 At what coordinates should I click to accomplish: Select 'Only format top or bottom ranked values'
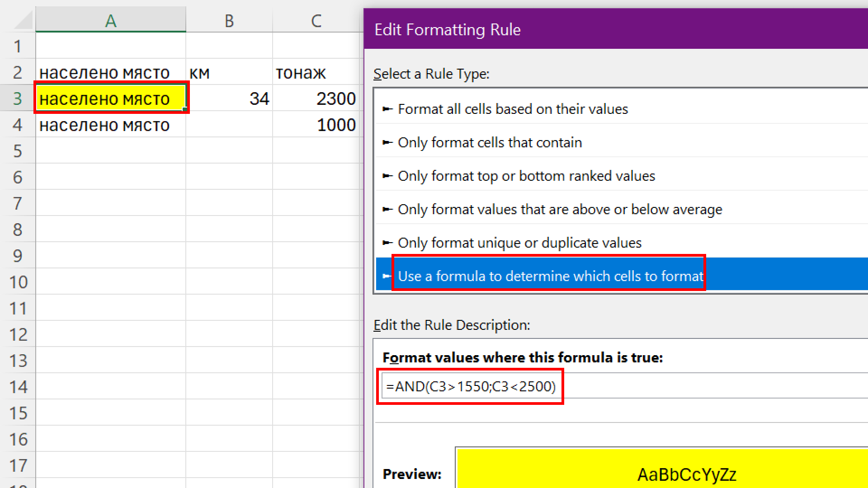click(x=526, y=176)
